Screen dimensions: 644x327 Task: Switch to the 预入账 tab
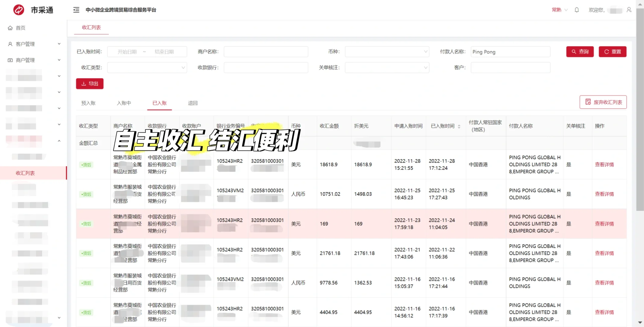tap(88, 103)
